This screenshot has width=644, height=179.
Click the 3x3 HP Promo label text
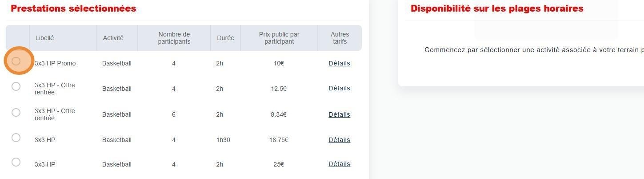(x=55, y=63)
